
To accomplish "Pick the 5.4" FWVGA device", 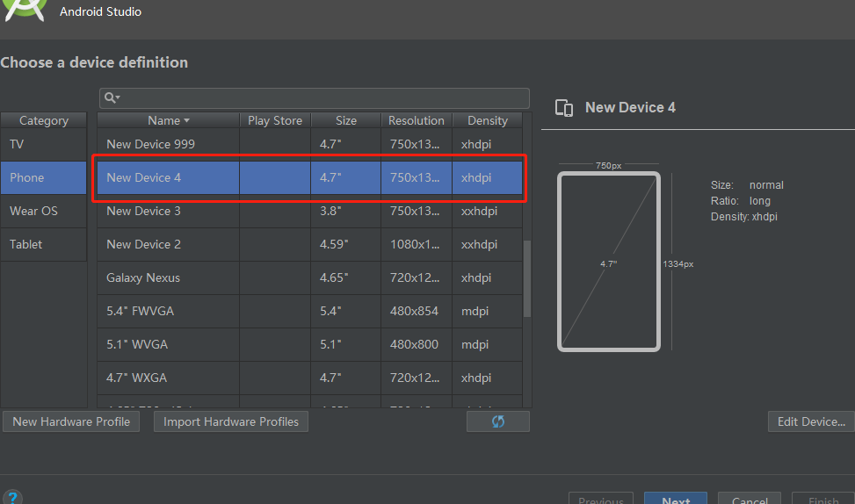I will 309,311.
